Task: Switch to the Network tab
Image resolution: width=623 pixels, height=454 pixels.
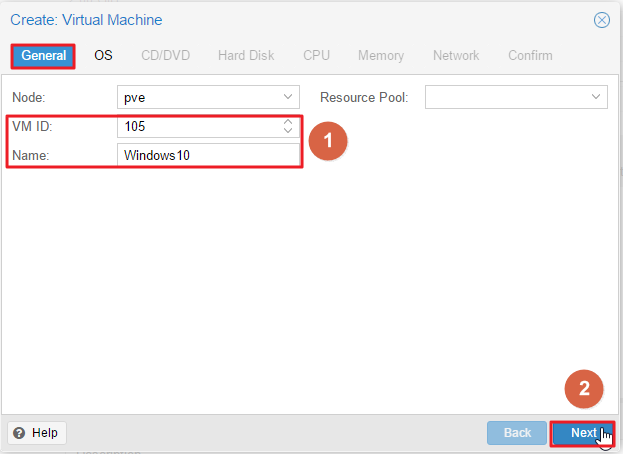Action: coord(456,56)
